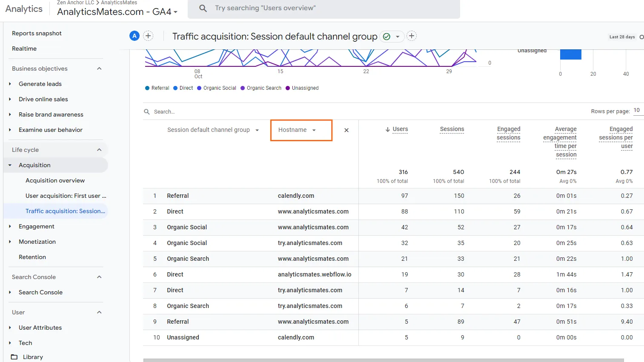Toggle Unassigned legend item
This screenshot has width=644, height=362.
tap(302, 88)
